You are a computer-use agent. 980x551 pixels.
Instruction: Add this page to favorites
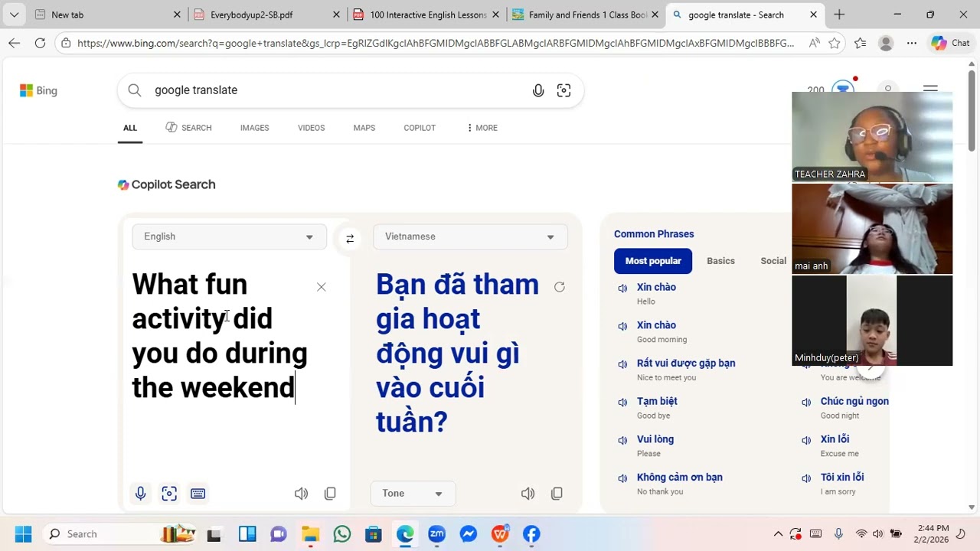(835, 44)
